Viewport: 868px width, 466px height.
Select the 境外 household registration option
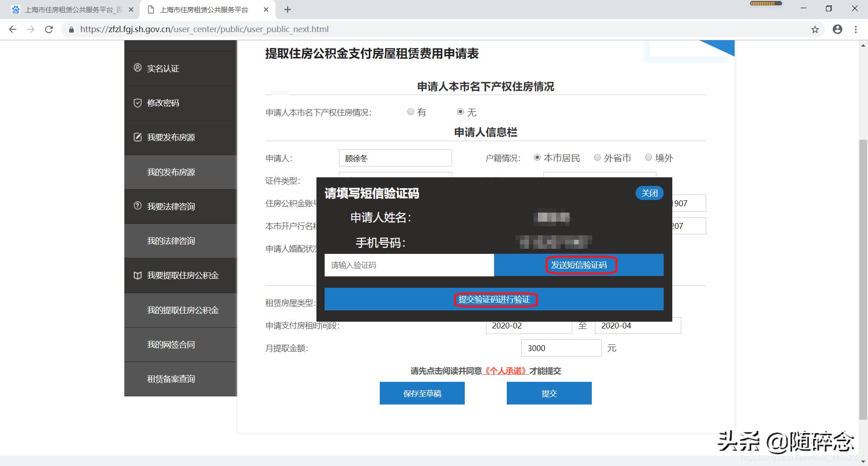tap(649, 157)
